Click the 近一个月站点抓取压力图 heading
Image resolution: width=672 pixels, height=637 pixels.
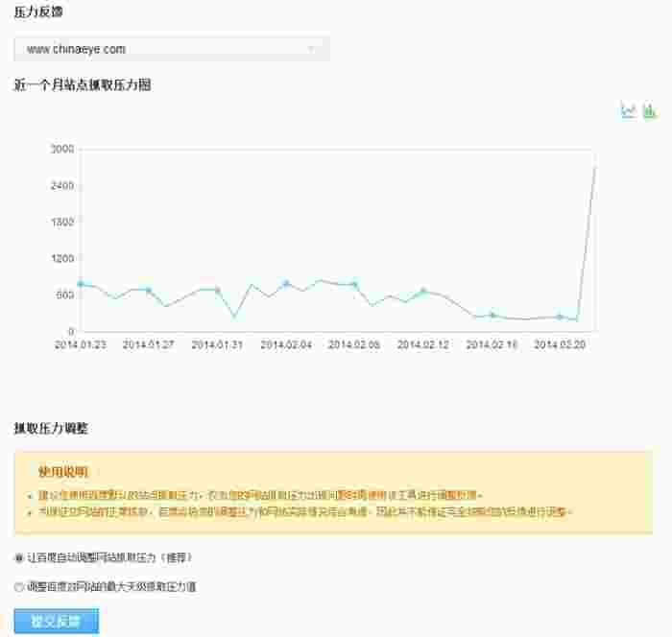(x=83, y=84)
